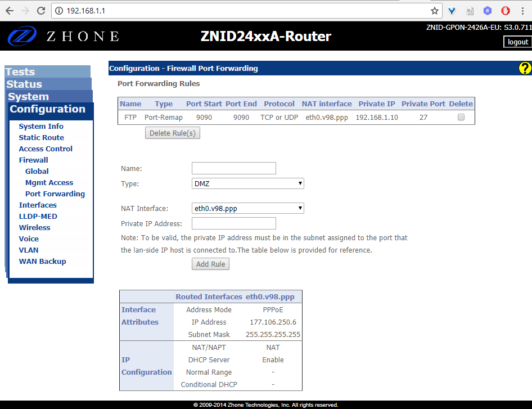Click the Firewall menu link
This screenshot has width=532, height=409.
(33, 160)
